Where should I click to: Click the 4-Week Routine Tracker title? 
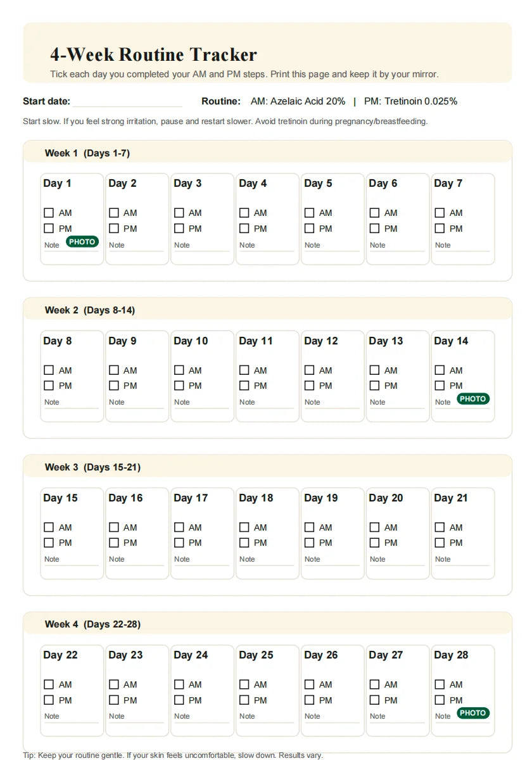point(154,54)
